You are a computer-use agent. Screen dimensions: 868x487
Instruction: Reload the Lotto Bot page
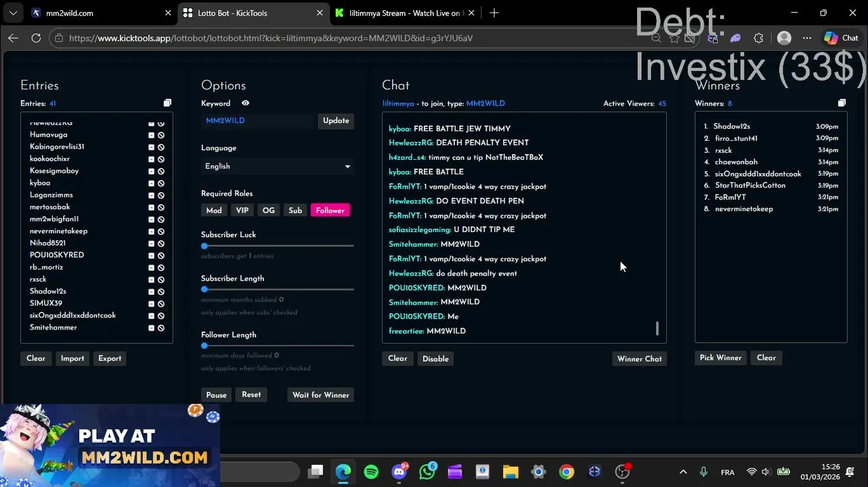(x=36, y=38)
